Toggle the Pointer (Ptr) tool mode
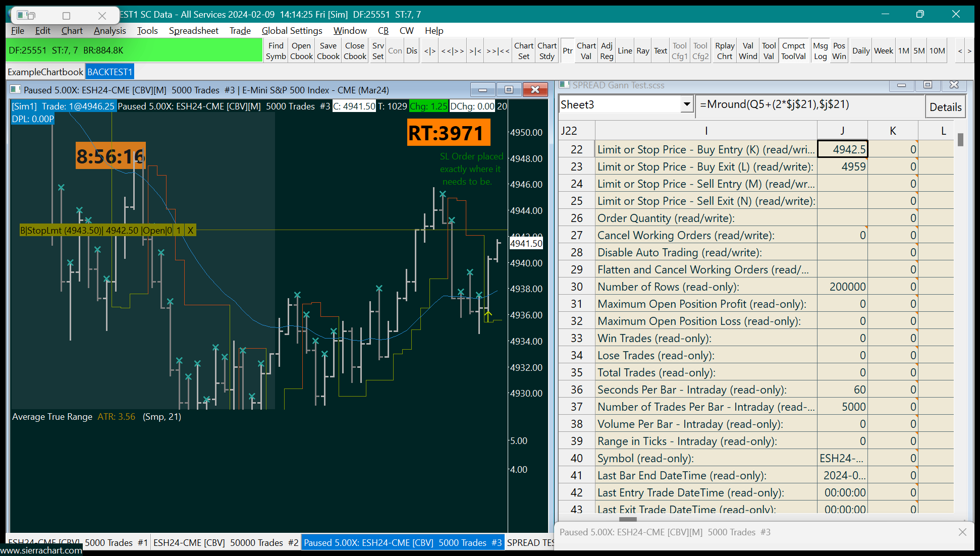This screenshot has width=980, height=556. coord(568,51)
